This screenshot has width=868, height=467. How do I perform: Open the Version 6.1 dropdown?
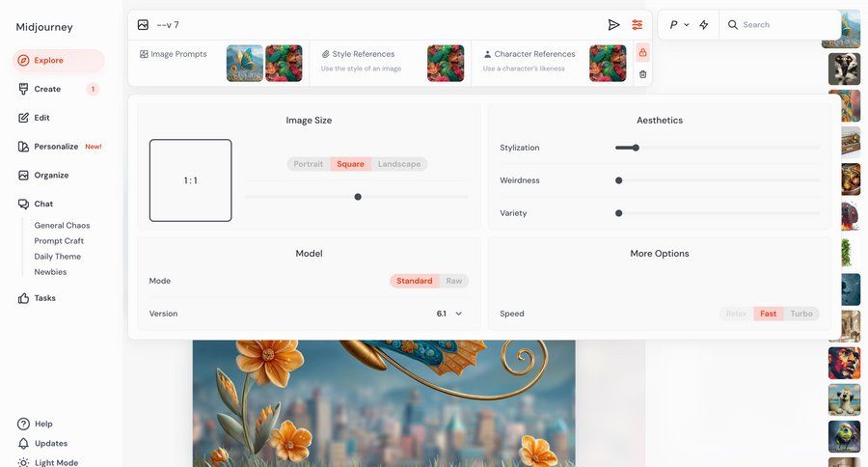[x=448, y=314]
